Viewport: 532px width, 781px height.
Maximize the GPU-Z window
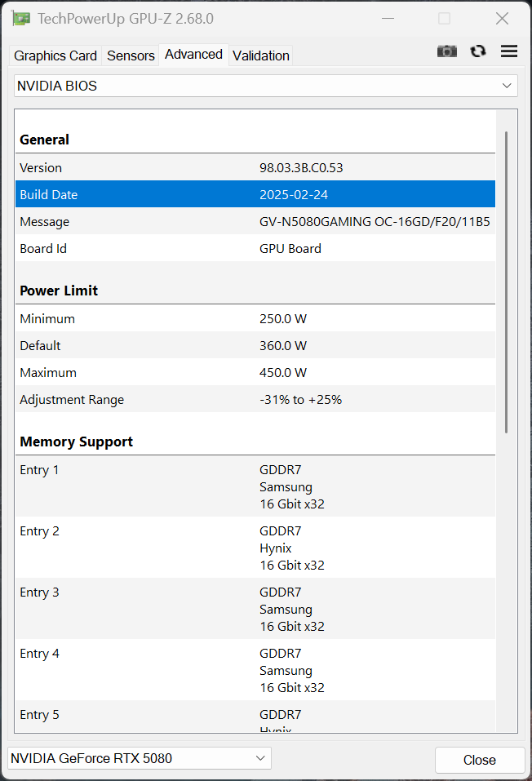point(444,19)
